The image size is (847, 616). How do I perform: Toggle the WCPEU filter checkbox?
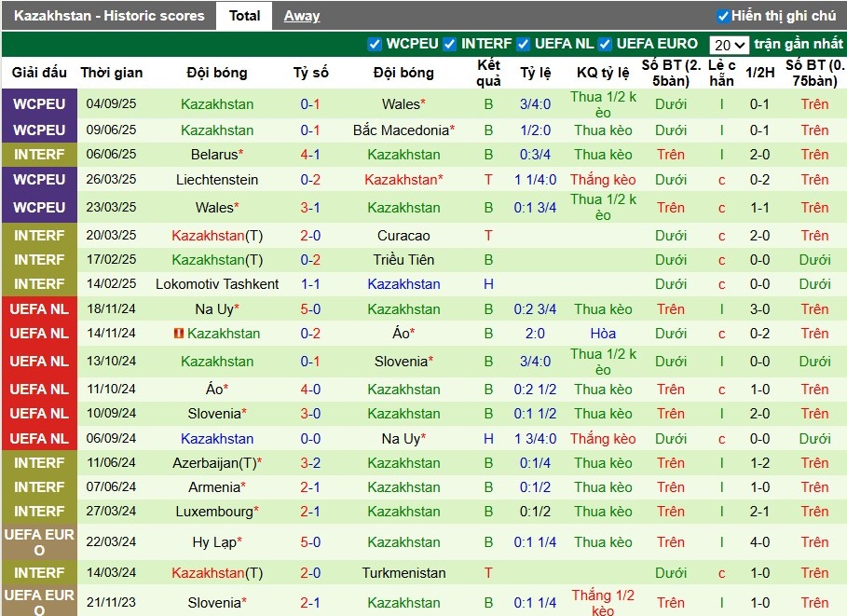375,44
